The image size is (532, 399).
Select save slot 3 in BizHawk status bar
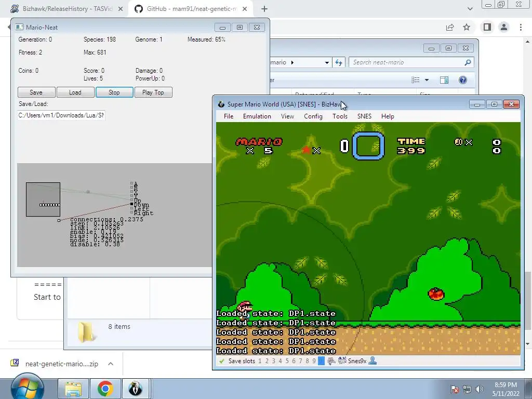273,361
